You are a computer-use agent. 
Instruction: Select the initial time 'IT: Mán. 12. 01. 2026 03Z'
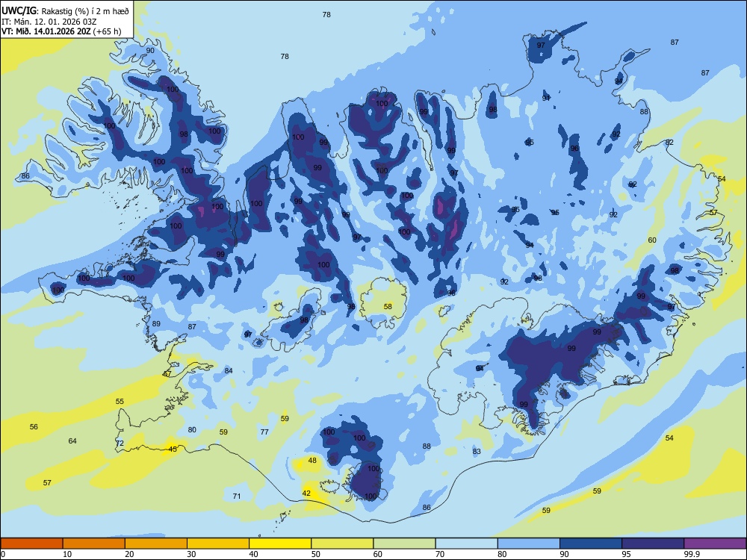coord(49,22)
